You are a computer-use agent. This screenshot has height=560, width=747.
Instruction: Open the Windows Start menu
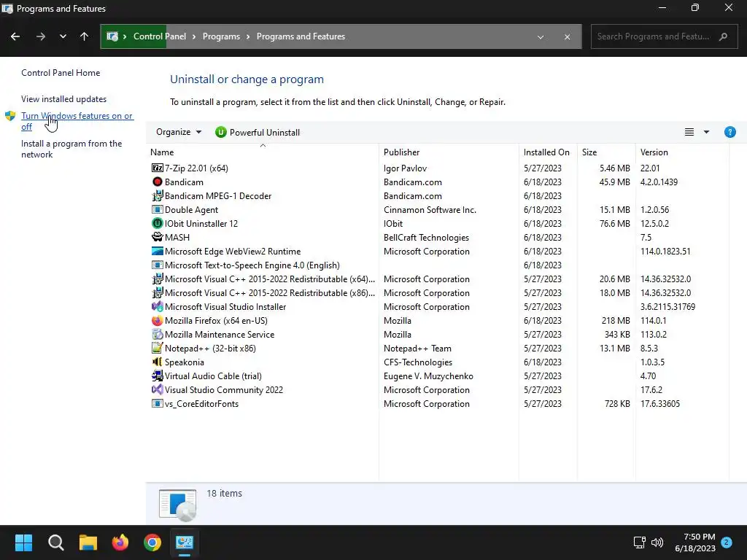[x=23, y=542]
